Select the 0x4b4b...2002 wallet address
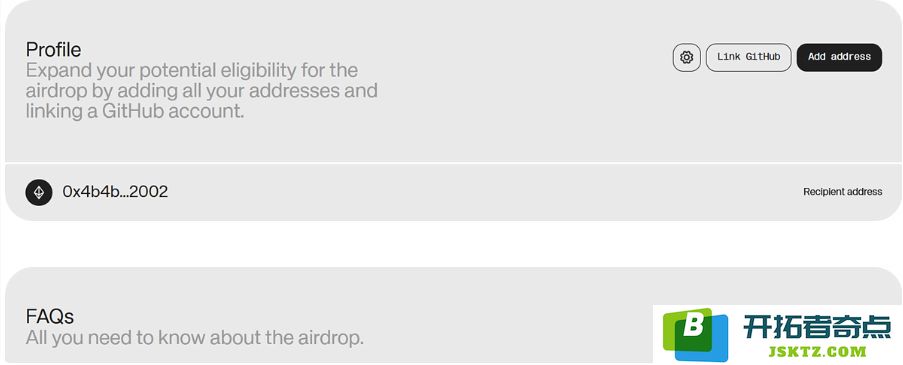This screenshot has width=903, height=365. (115, 192)
